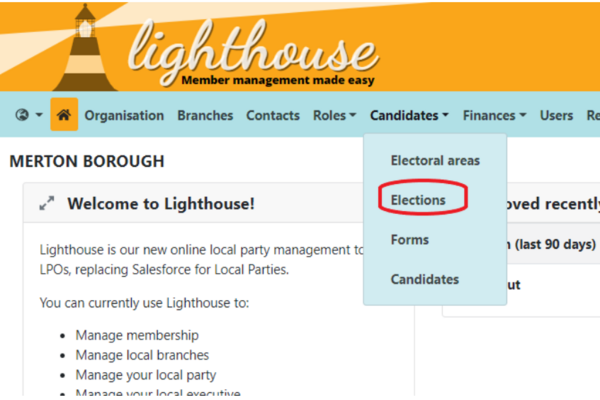
Task: Go to the Organisation page
Action: tap(124, 115)
